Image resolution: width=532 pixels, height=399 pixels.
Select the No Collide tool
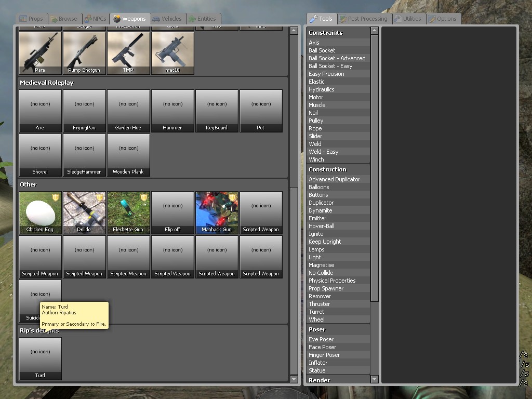pyautogui.click(x=338, y=273)
